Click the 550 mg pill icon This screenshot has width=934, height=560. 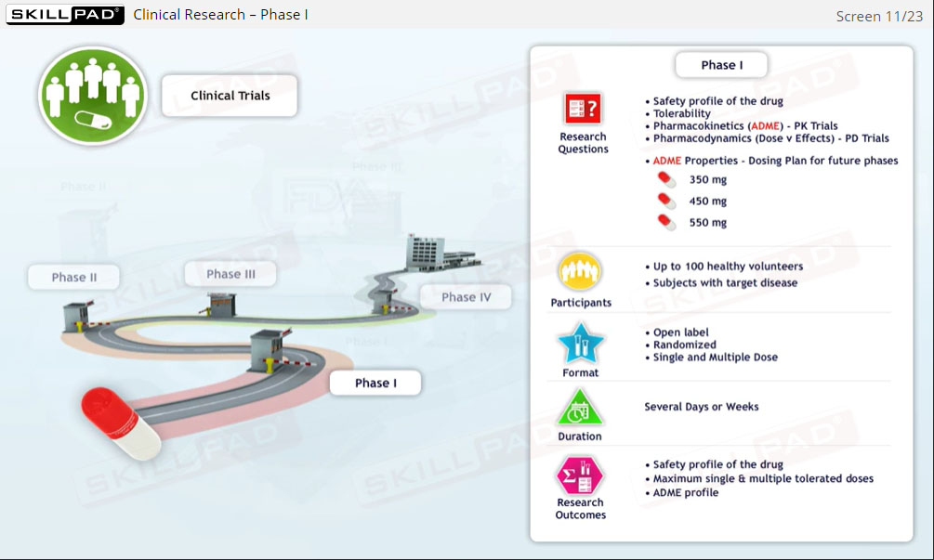665,223
